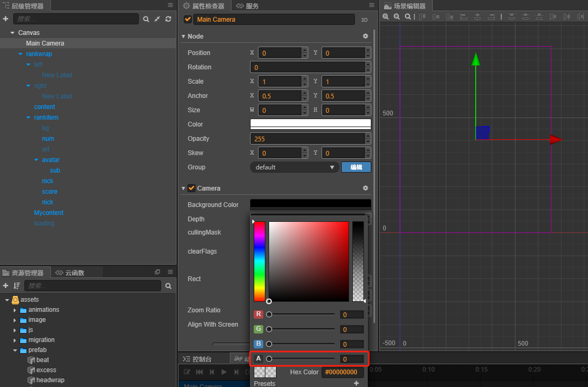The image size is (588, 387).
Task: Open the Camera component gear menu
Action: pyautogui.click(x=365, y=188)
